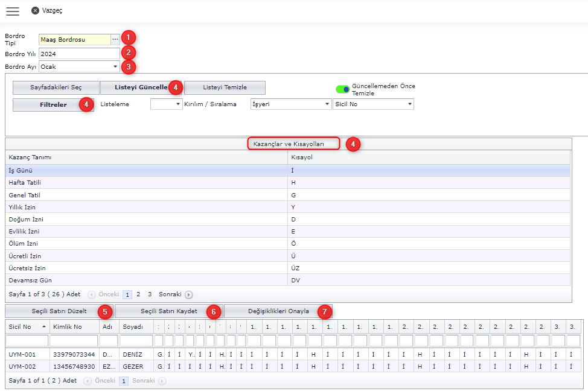Click the Kazanç Tanımı column header
Viewport: 588px width, 391px height.
pyautogui.click(x=147, y=157)
